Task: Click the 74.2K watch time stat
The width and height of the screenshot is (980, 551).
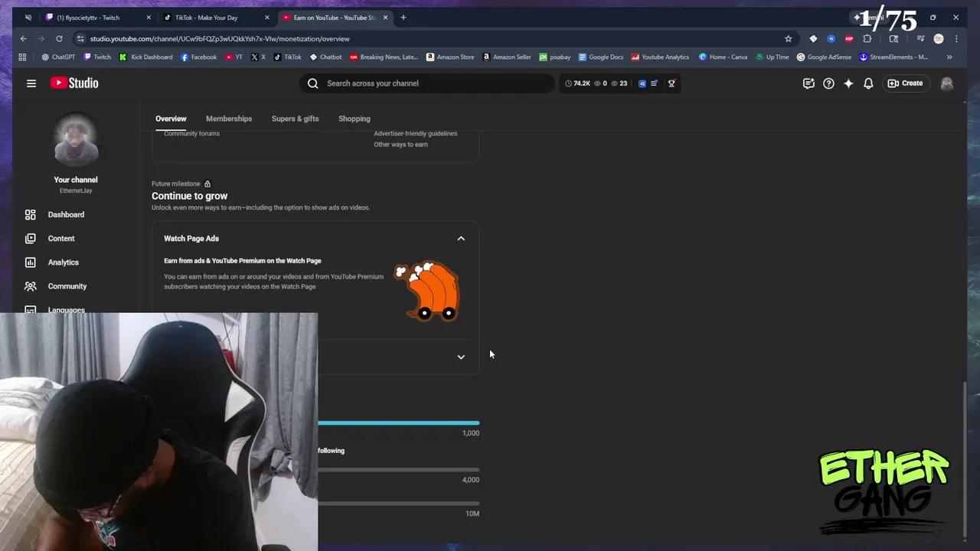Action: click(577, 83)
